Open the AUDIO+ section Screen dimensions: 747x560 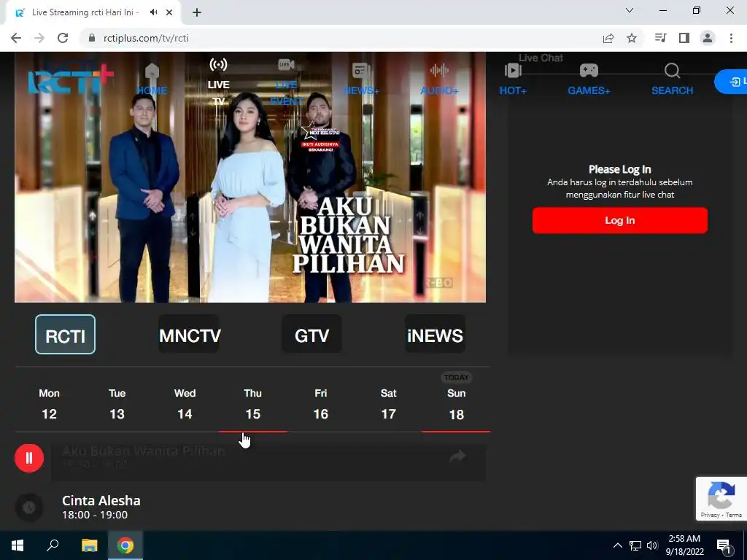pyautogui.click(x=439, y=79)
